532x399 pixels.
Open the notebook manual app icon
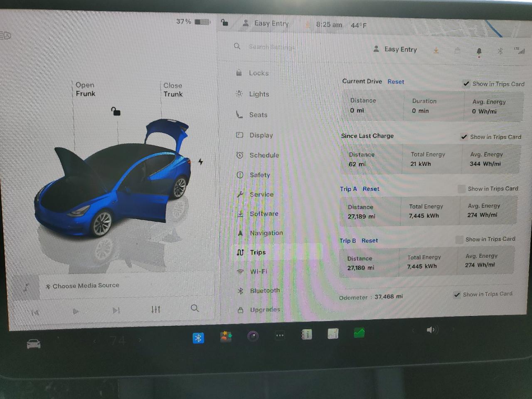pyautogui.click(x=306, y=334)
